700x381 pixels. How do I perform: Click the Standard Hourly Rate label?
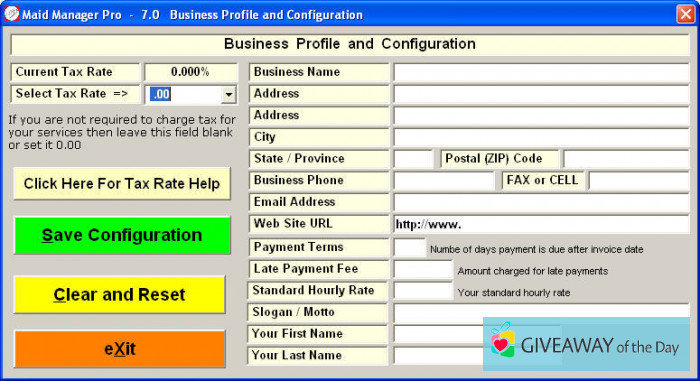(x=317, y=290)
